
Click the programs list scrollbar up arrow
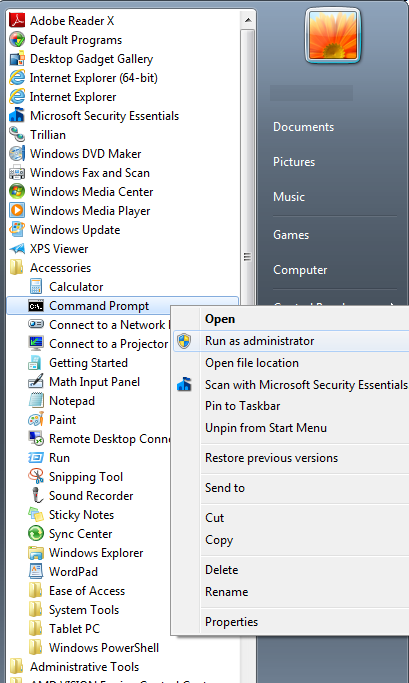tap(247, 20)
